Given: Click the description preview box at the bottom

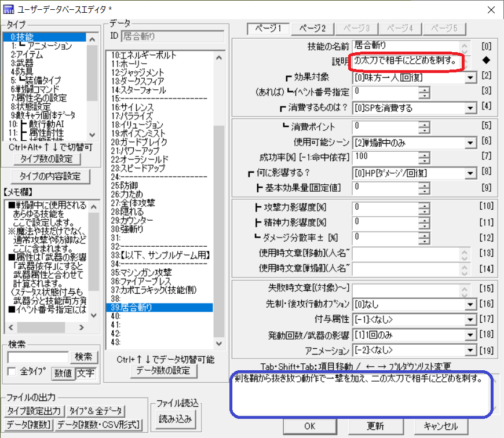Looking at the screenshot, I should point(362,395).
